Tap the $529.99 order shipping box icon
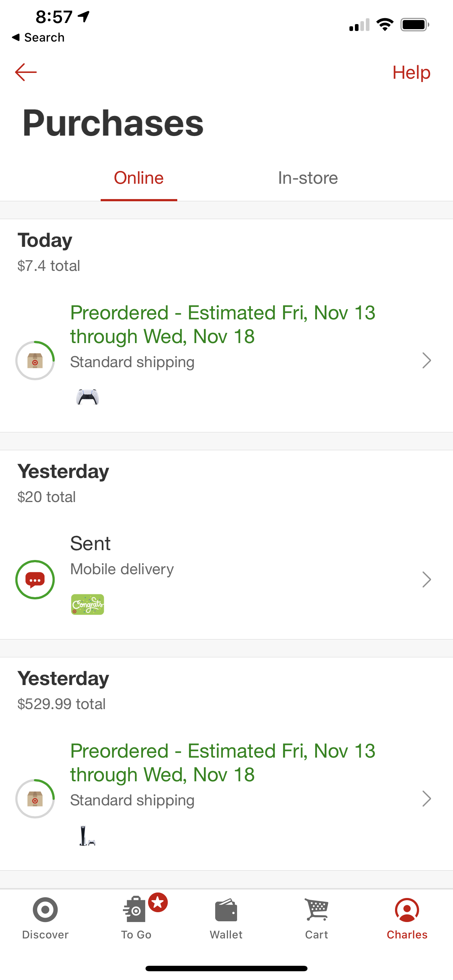Image resolution: width=453 pixels, height=980 pixels. click(x=35, y=798)
